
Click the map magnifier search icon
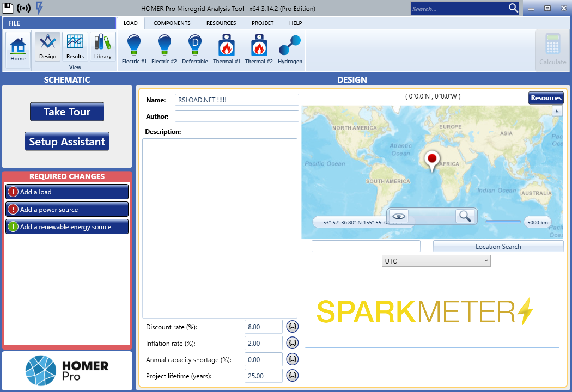pyautogui.click(x=465, y=216)
